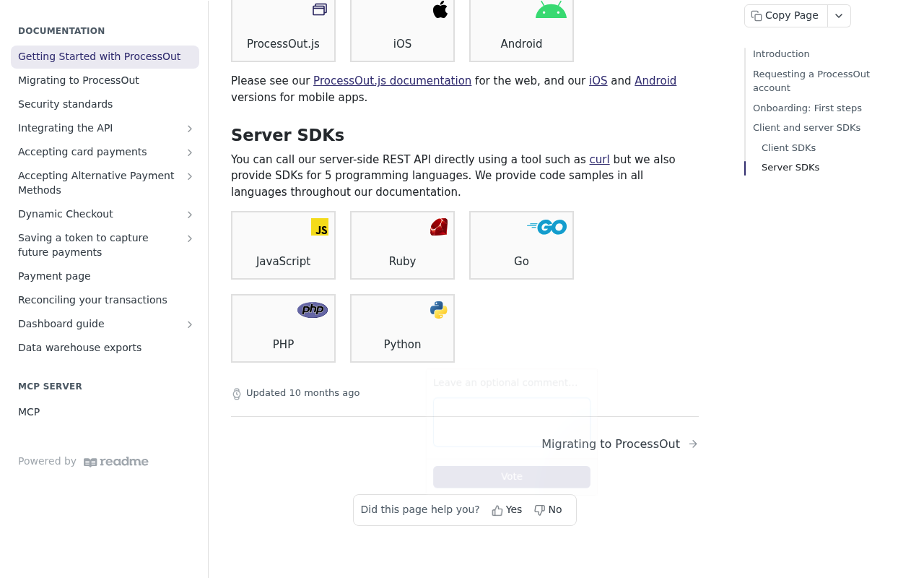The width and height of the screenshot is (924, 578).
Task: Jump to Introduction in table of contents
Action: (x=781, y=54)
